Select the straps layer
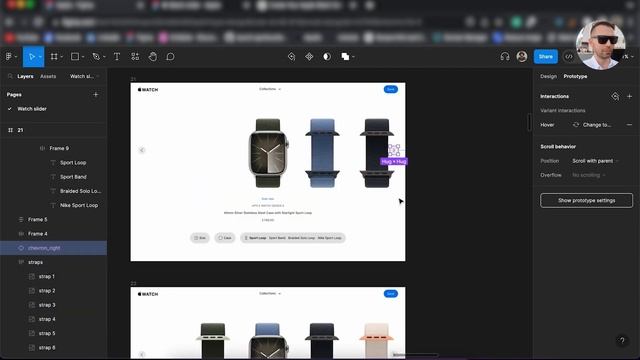 [36, 262]
